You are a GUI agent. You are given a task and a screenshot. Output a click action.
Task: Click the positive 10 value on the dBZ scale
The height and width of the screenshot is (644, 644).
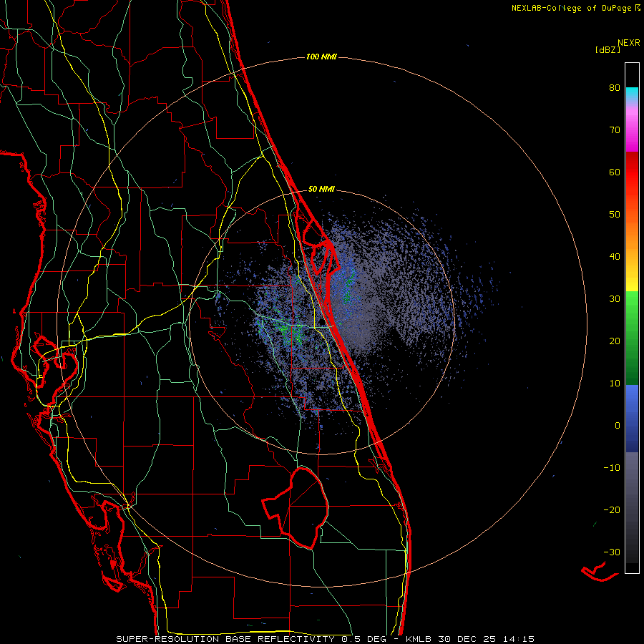[615, 384]
